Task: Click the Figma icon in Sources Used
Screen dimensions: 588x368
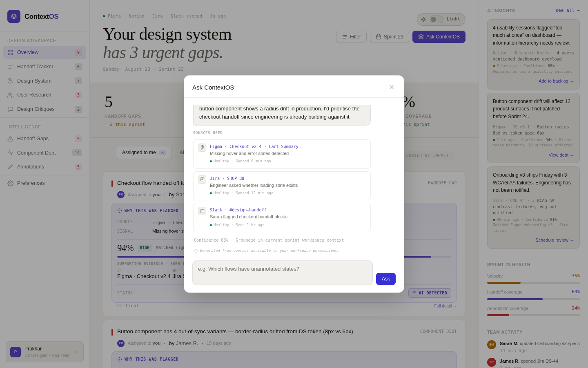Action: point(202,148)
